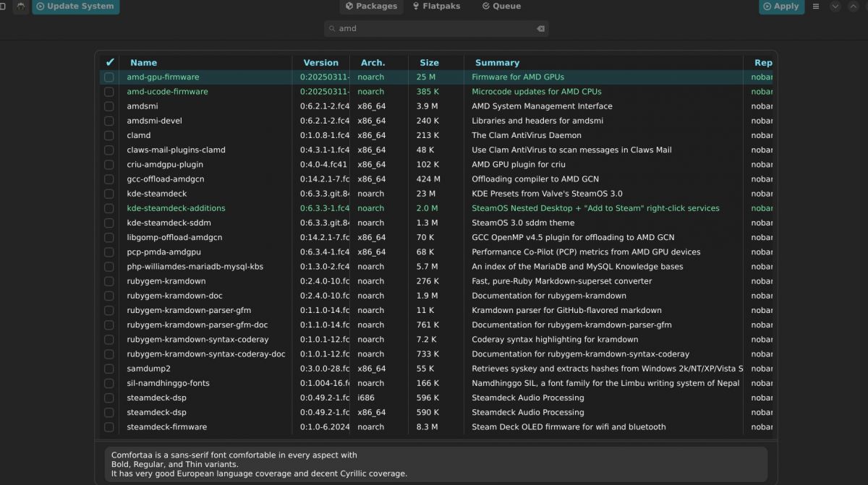The height and width of the screenshot is (485, 868).
Task: Select the "AMD System Management Interface" summary
Action: click(542, 106)
